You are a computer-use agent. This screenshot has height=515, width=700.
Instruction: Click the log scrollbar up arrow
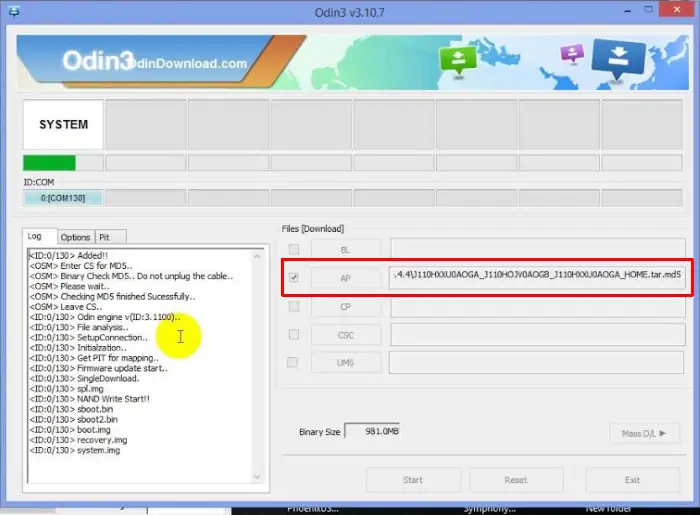click(257, 257)
